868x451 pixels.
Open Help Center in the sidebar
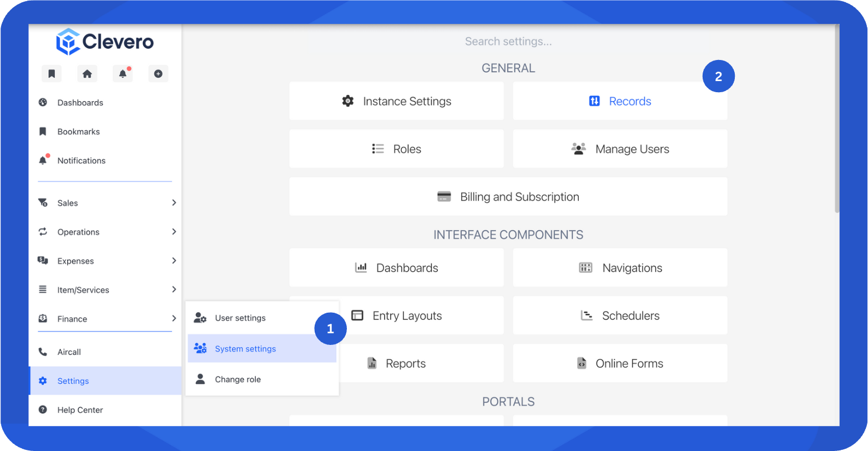pos(105,410)
